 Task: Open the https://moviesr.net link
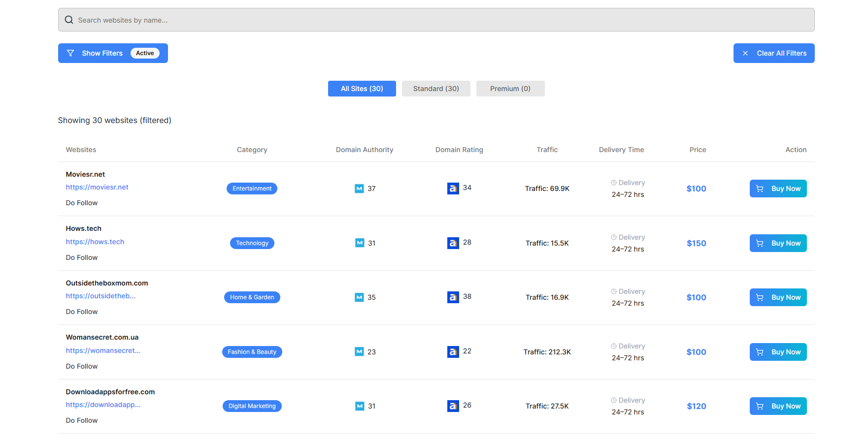(97, 187)
